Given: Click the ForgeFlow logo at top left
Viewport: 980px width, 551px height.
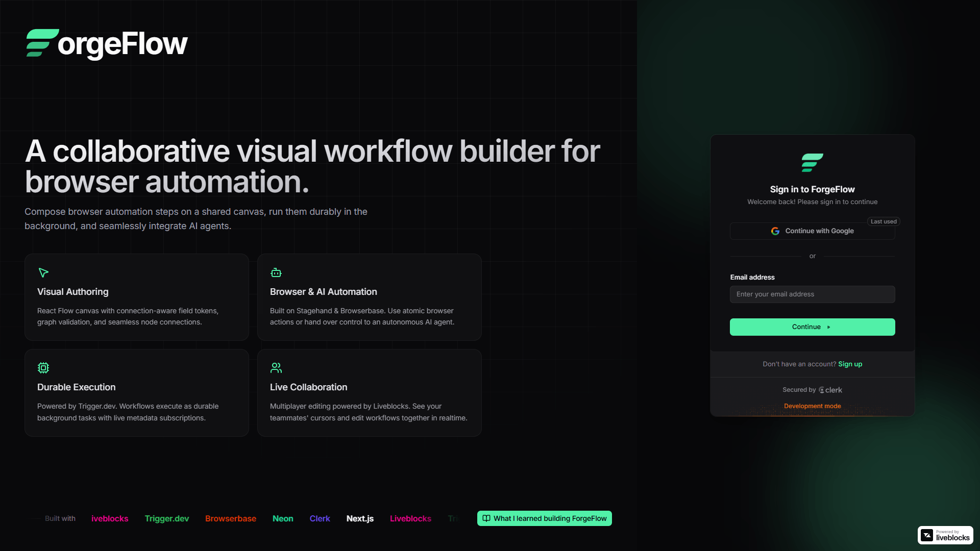Looking at the screenshot, I should pyautogui.click(x=107, y=43).
